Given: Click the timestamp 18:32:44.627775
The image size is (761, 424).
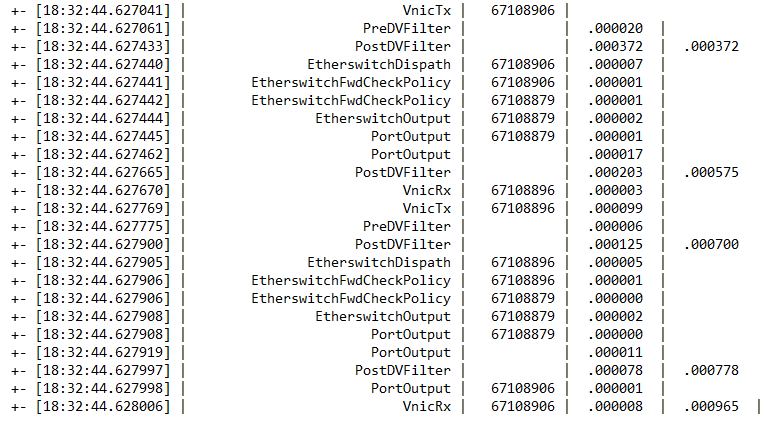Looking at the screenshot, I should pos(103,226).
